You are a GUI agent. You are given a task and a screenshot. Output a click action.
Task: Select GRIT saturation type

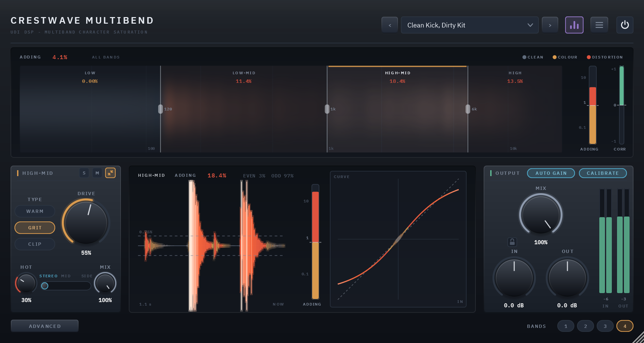coord(35,228)
